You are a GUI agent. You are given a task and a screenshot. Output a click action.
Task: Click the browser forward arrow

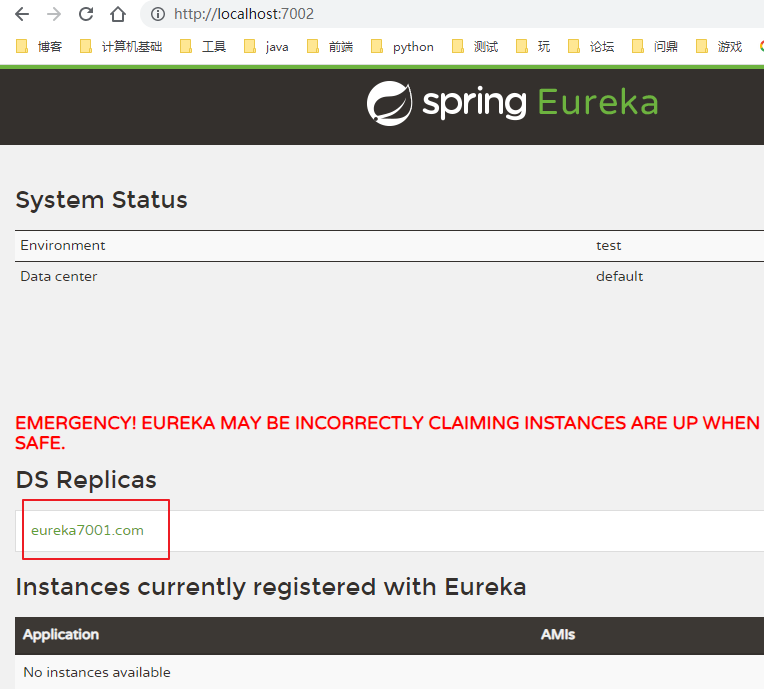(54, 14)
